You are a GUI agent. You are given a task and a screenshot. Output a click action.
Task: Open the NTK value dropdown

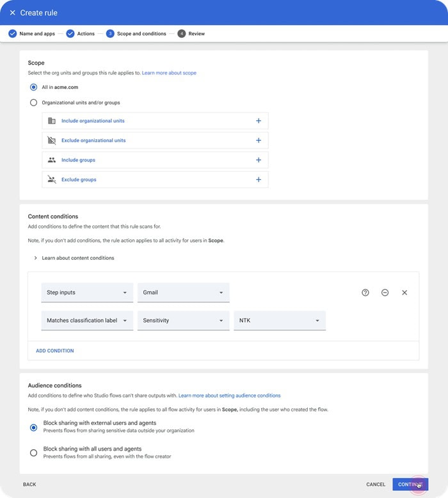(280, 321)
